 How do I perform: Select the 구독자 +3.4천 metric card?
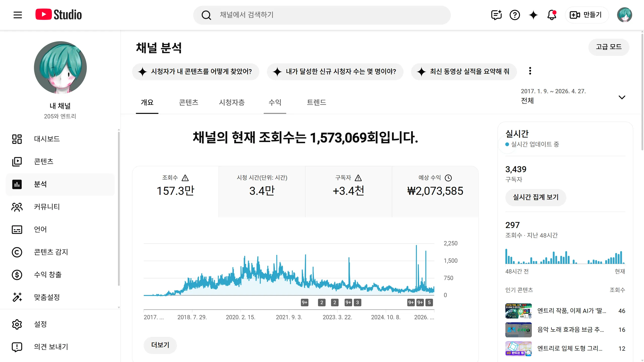(x=348, y=192)
